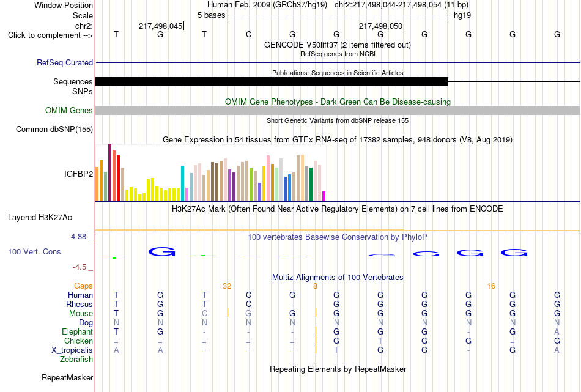This screenshot has height=392, width=581.
Task: Click the C base in the Mouse row
Action: point(204,314)
